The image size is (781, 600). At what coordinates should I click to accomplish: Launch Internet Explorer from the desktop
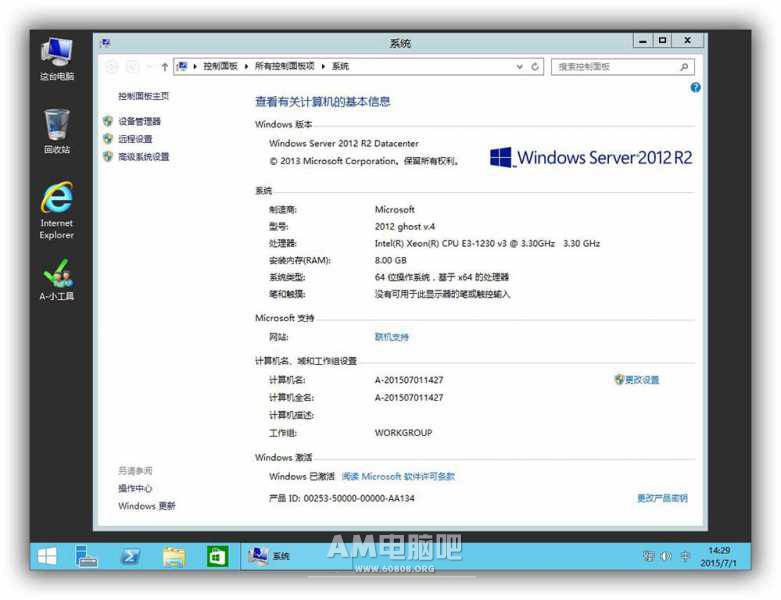[57, 210]
